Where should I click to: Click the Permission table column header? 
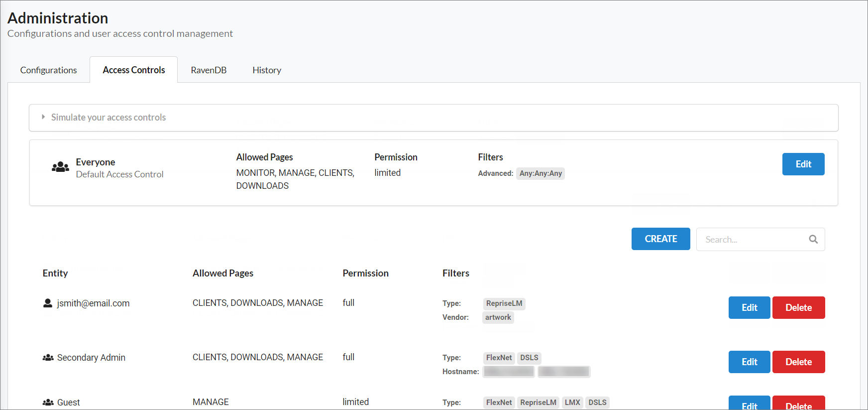tap(365, 273)
